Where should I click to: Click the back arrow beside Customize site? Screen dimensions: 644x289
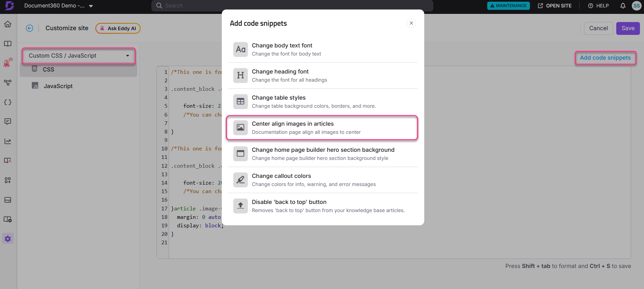coord(29,28)
